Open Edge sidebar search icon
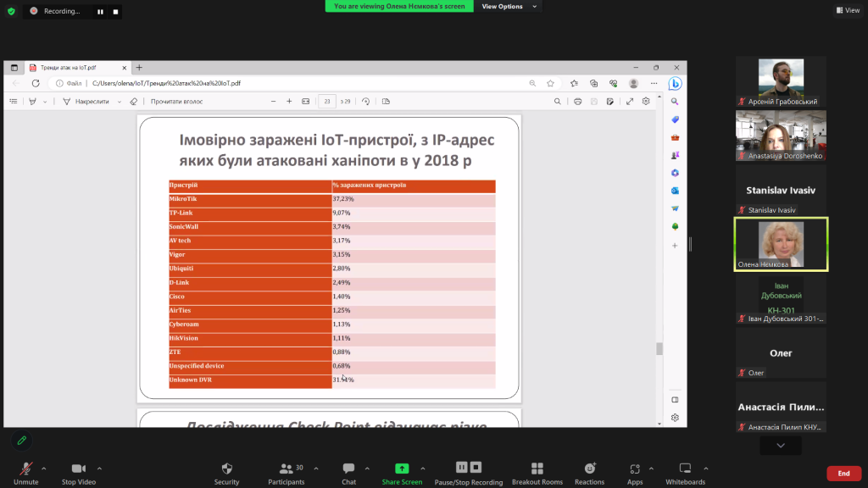Screen dimensions: 868x488 [x=675, y=102]
